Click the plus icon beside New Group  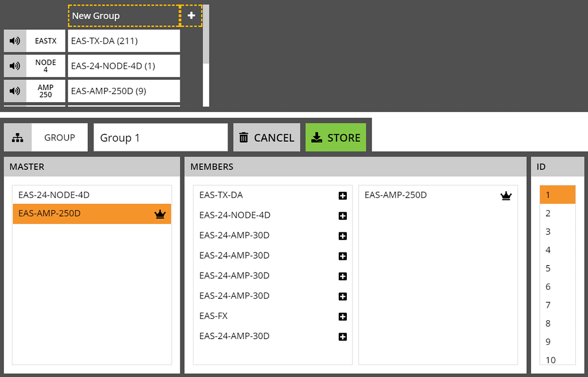pyautogui.click(x=191, y=15)
